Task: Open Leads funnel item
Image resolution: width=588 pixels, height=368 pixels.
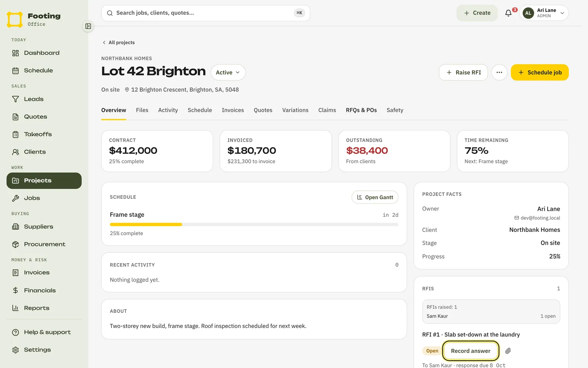Action: [44, 99]
